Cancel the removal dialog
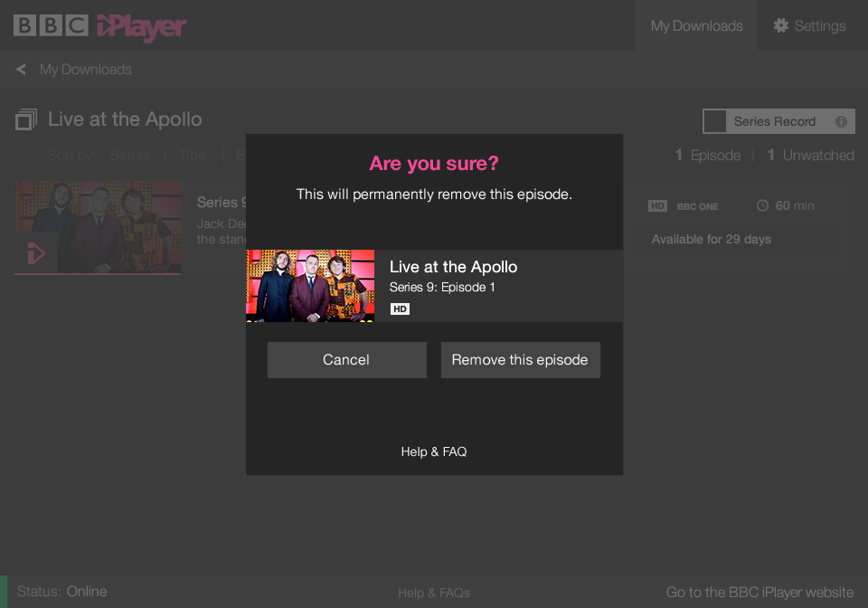Screen dimensions: 868x608 (347, 360)
